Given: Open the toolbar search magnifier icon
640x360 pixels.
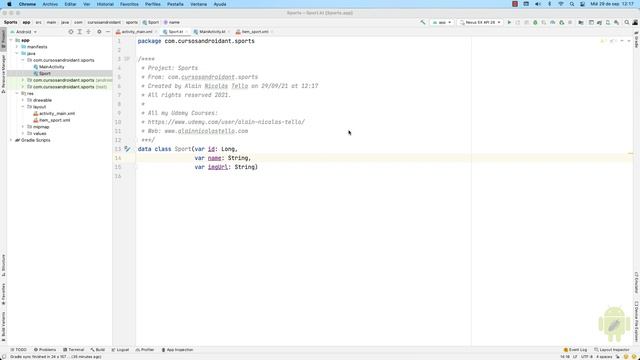Looking at the screenshot, I should pyautogui.click(x=627, y=22).
